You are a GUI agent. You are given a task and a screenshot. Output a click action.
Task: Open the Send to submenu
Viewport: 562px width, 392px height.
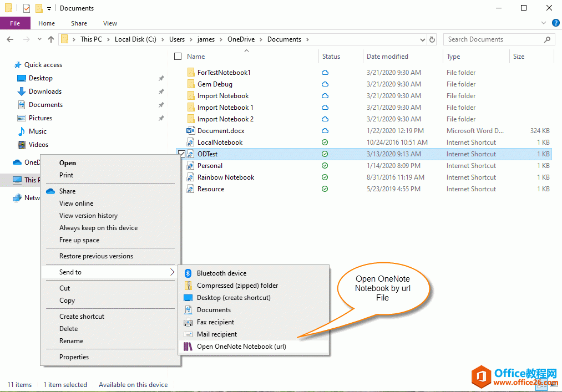click(x=110, y=272)
